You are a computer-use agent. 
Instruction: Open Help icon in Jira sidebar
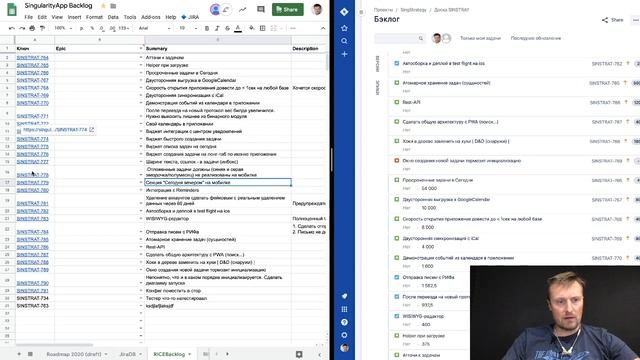click(344, 322)
